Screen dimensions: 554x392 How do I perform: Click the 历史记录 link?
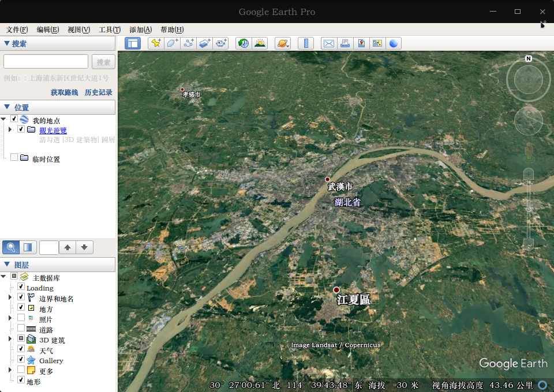(98, 92)
